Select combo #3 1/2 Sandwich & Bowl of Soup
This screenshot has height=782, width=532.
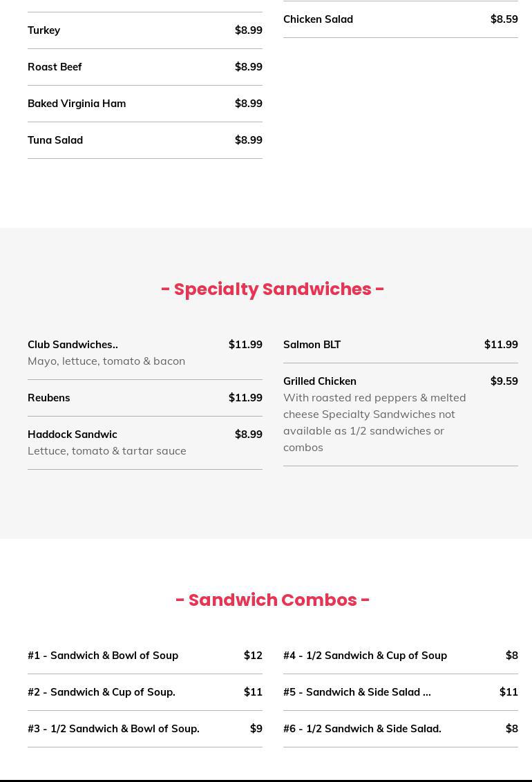coord(113,729)
